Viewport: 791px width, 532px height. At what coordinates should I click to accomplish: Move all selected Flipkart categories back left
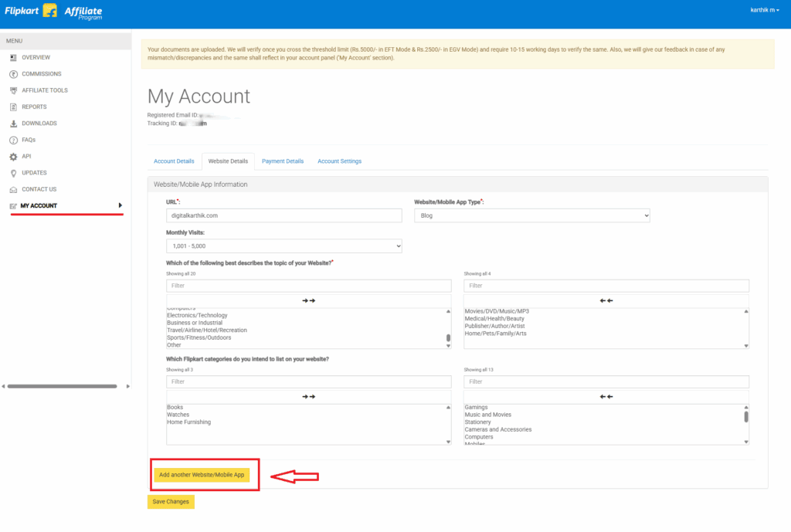coord(606,397)
